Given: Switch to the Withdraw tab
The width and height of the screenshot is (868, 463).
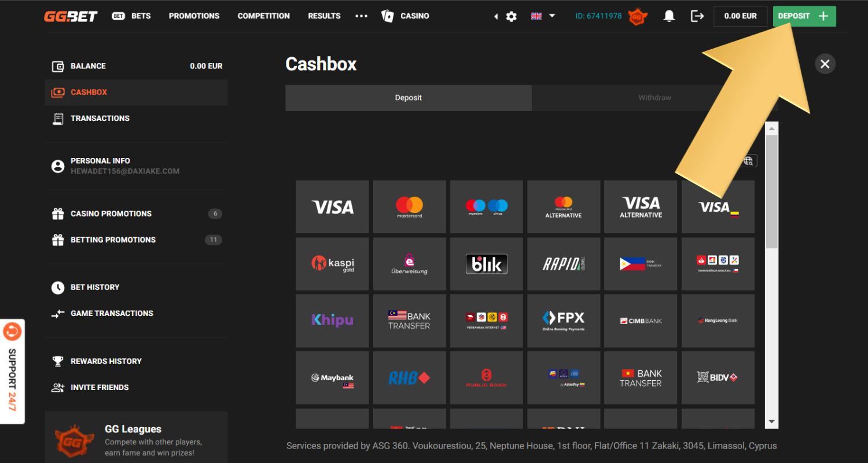Looking at the screenshot, I should point(654,98).
